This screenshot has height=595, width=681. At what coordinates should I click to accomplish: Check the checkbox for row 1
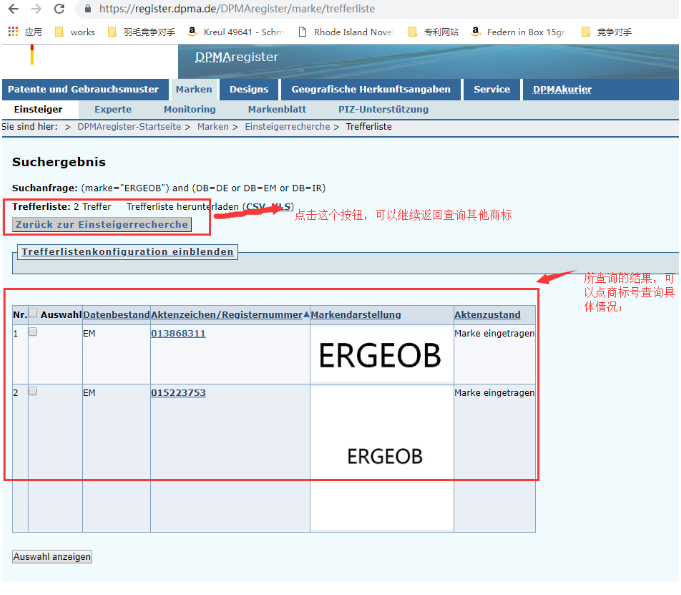pos(33,332)
